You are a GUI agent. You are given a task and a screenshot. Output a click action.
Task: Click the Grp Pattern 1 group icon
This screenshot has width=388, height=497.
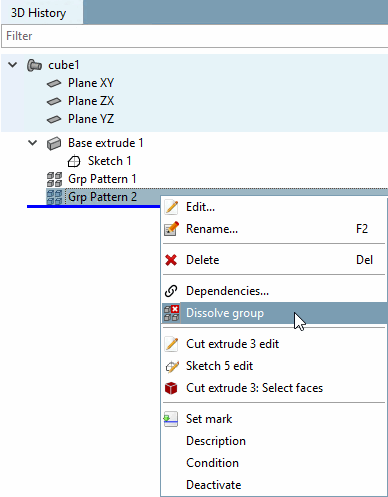click(x=54, y=179)
